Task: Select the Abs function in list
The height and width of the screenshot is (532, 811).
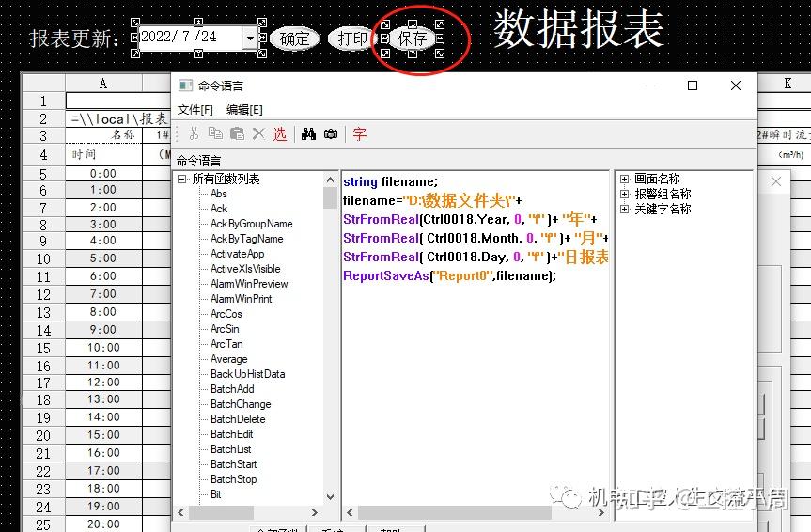Action: coord(219,194)
